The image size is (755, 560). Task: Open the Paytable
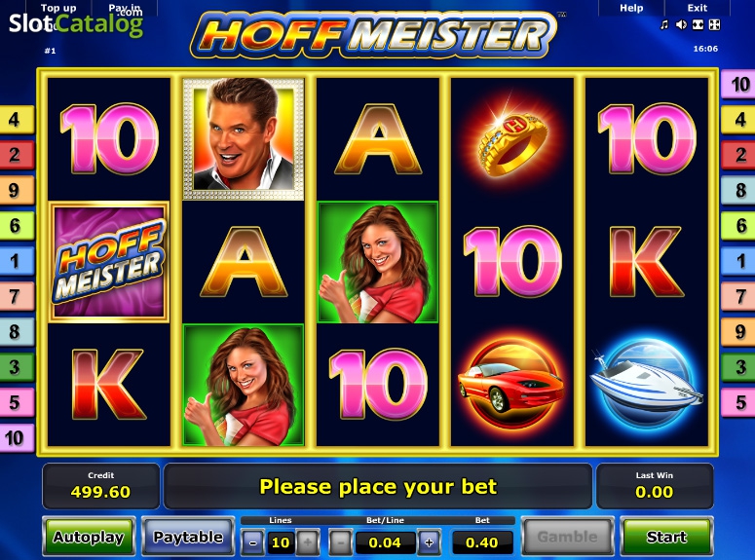coord(188,537)
